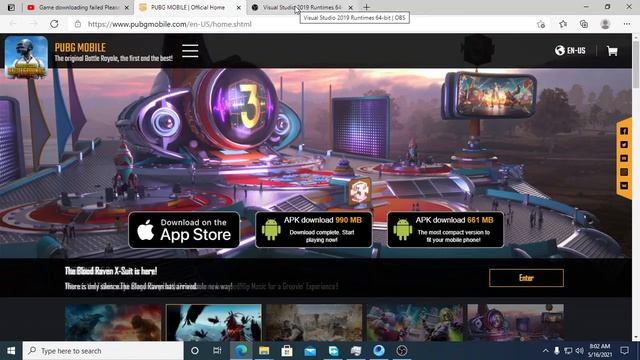640x360 pixels.
Task: Open File Explorer from the taskbar
Action: [264, 351]
